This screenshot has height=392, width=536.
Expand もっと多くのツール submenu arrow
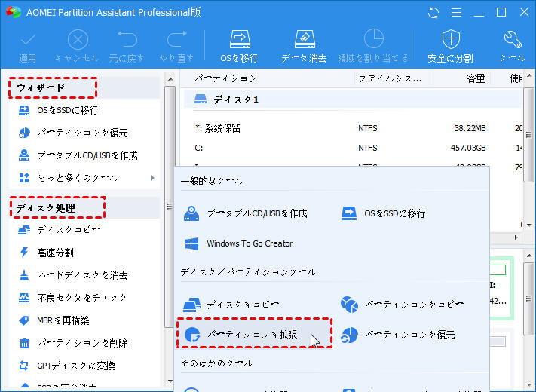pos(152,178)
